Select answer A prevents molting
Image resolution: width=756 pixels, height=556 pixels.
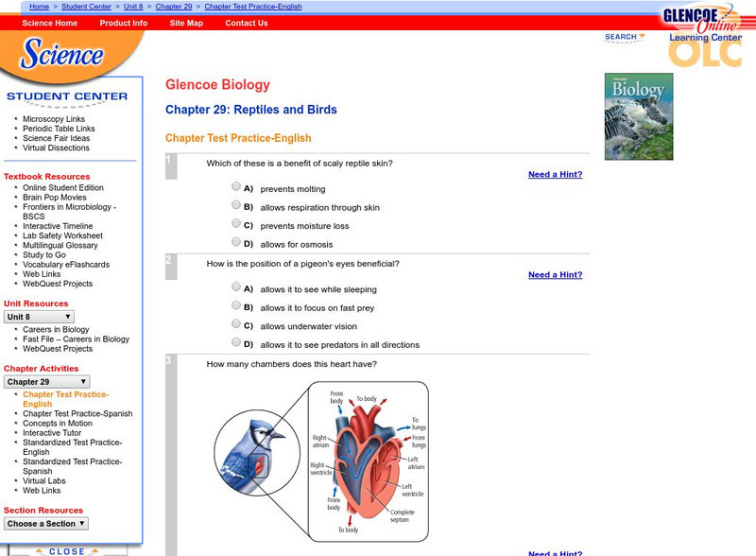click(235, 186)
